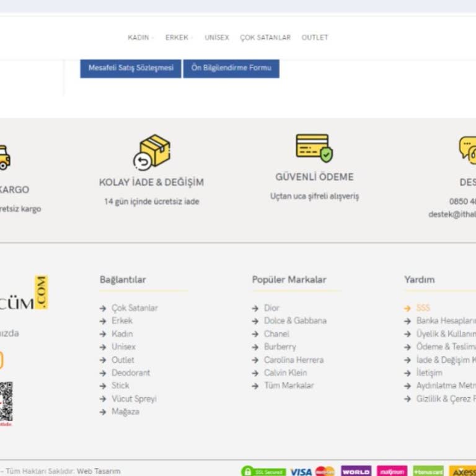The height and width of the screenshot is (476, 476).
Task: Click the green SSL Secured badge
Action: 263,472
